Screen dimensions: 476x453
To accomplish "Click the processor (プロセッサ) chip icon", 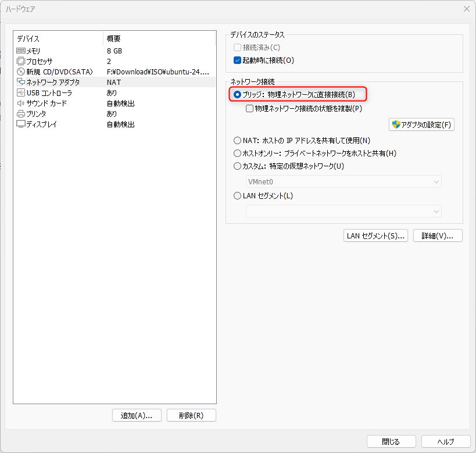I will click(x=21, y=61).
